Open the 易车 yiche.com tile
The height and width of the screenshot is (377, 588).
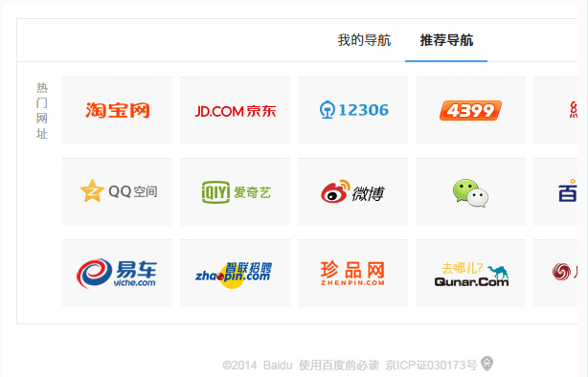(118, 274)
